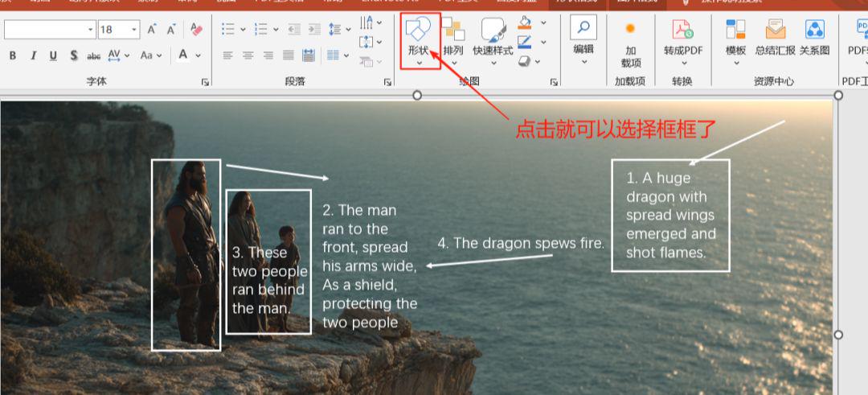Viewport: 868px width, 395px height.
Task: Open the 编辑 editing search menu
Action: coord(583,40)
